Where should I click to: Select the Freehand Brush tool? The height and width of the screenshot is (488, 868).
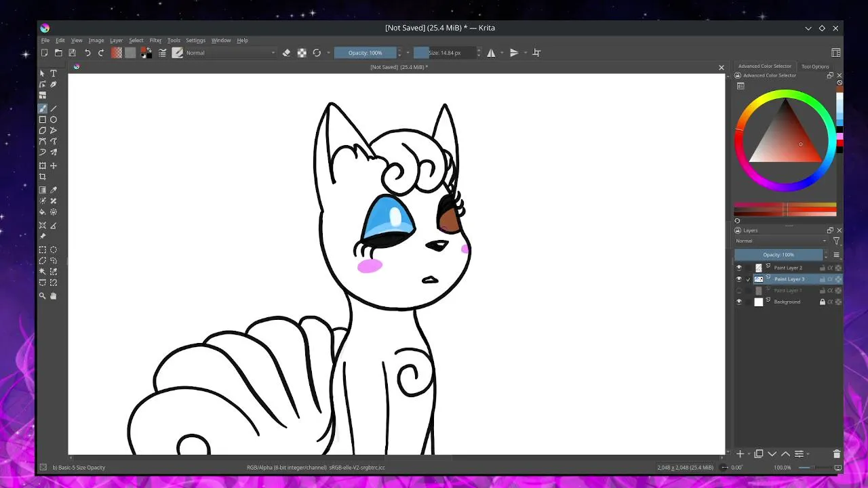43,108
